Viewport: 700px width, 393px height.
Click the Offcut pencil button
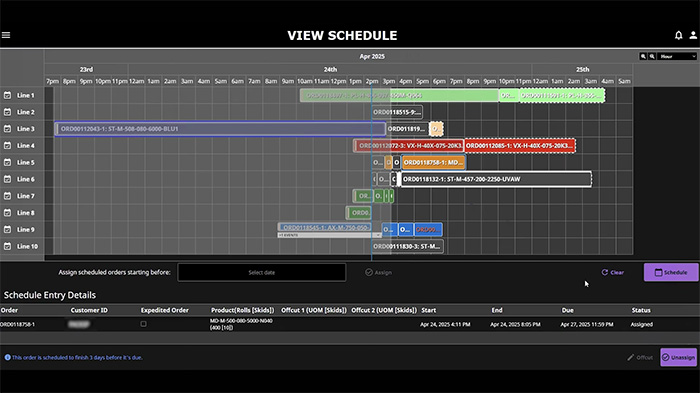click(640, 357)
